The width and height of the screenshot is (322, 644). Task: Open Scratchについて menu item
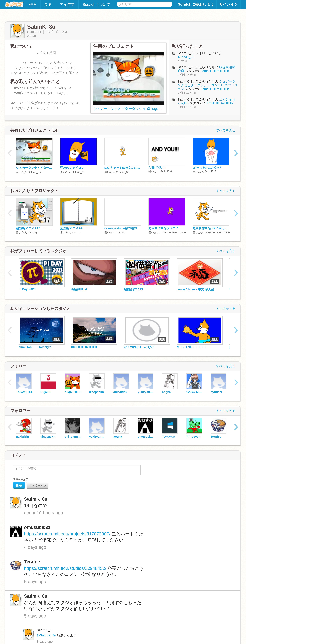96,5
